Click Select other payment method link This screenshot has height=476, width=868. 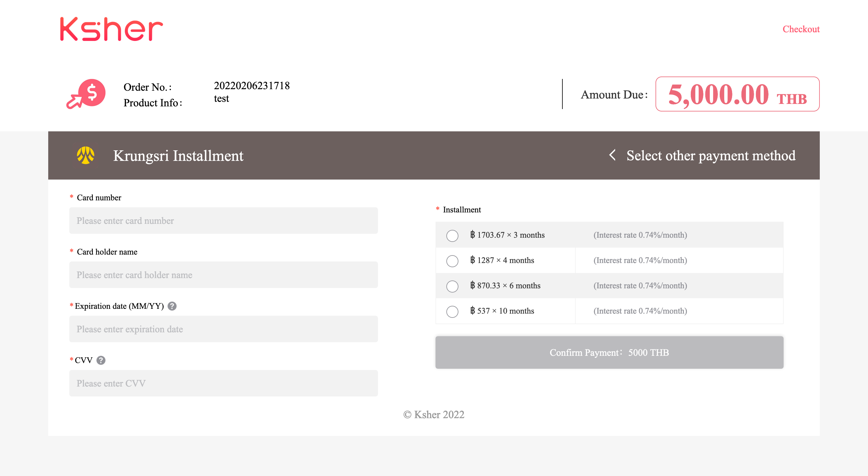click(x=701, y=156)
